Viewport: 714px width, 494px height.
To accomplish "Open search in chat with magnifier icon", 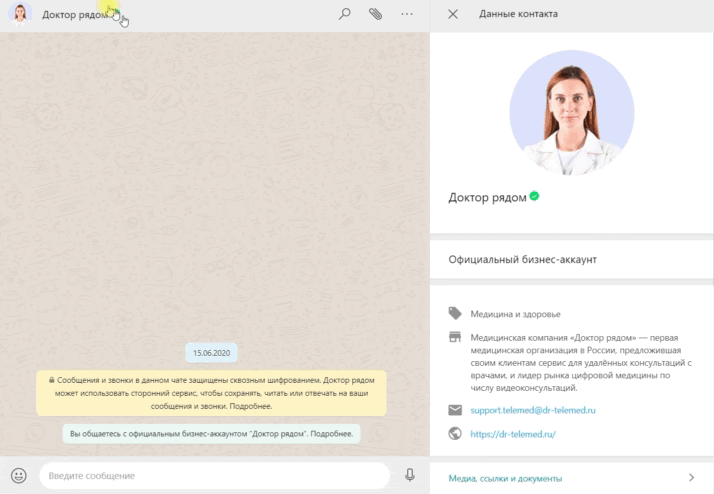I will click(x=345, y=14).
